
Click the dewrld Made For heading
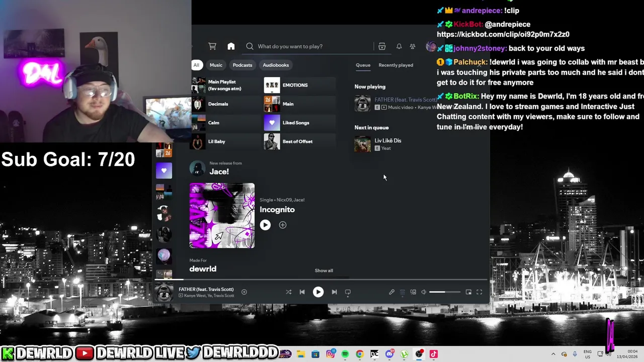tap(203, 269)
